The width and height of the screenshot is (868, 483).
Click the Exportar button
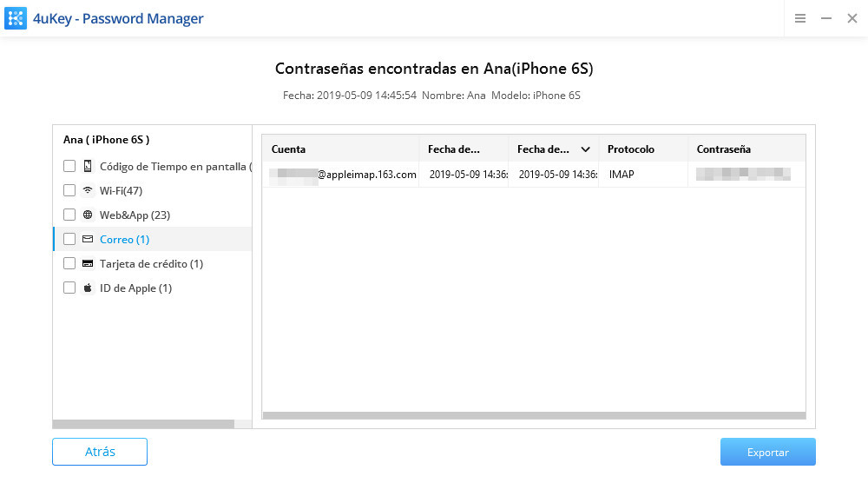pyautogui.click(x=768, y=452)
